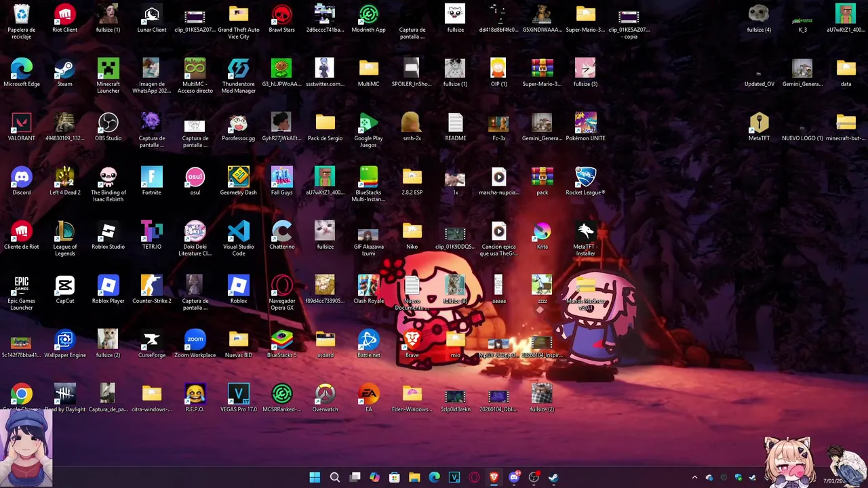Select the Left 4 Dead 2 icon
This screenshot has width=868, height=488.
[x=65, y=178]
